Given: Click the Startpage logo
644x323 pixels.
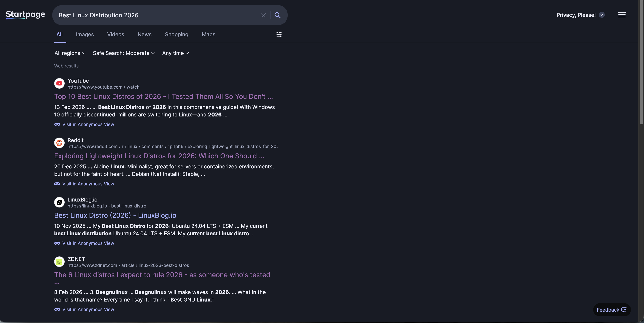Looking at the screenshot, I should click(25, 15).
